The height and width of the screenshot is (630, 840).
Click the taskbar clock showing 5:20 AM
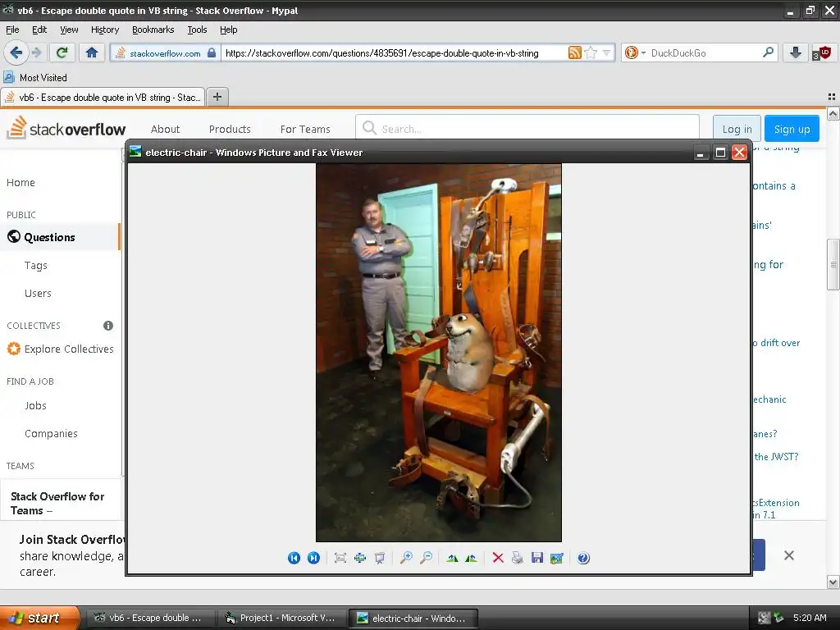pos(810,618)
